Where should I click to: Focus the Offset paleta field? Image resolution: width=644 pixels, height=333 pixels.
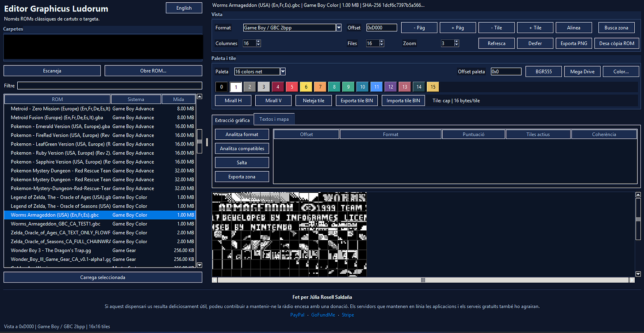506,72
